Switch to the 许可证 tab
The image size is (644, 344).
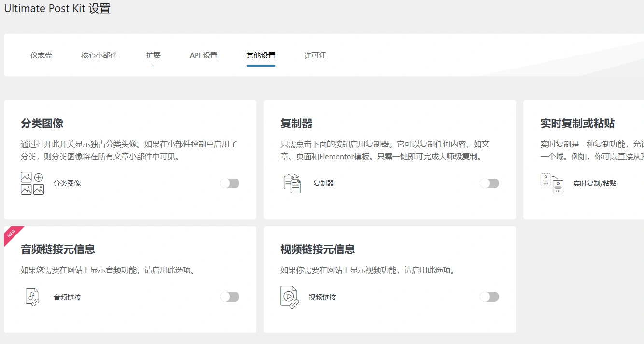pos(315,55)
